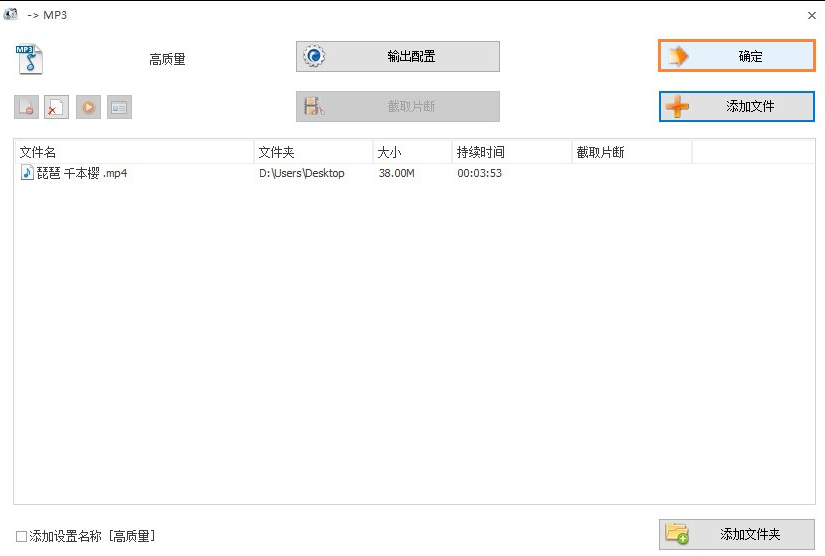The image size is (825, 556).
Task: Click the orange play file icon
Action: tap(88, 107)
